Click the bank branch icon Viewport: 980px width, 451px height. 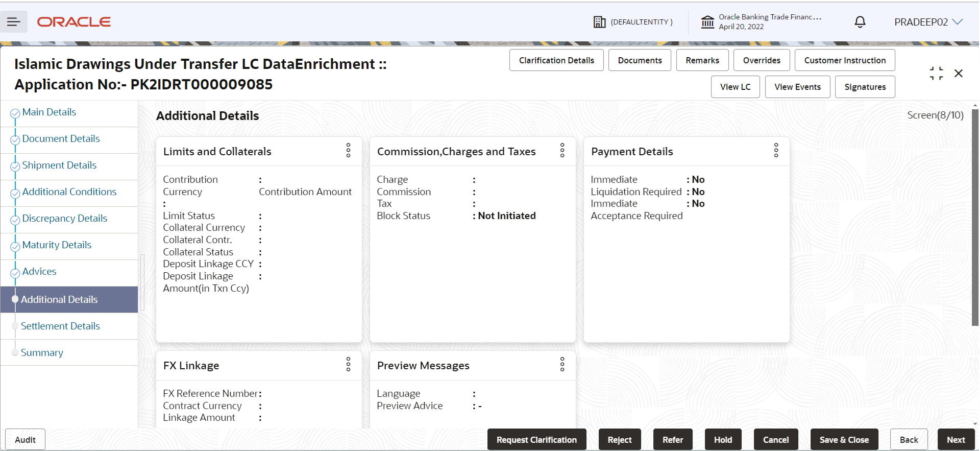coord(707,22)
